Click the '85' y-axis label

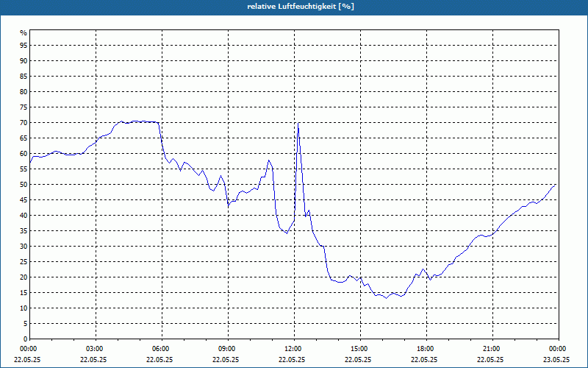pyautogui.click(x=24, y=77)
